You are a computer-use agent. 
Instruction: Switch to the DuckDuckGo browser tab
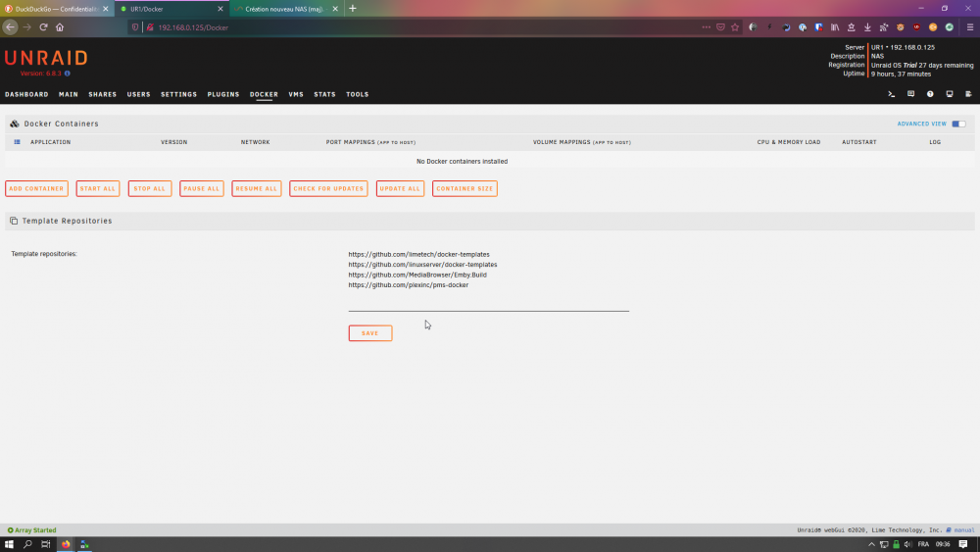pyautogui.click(x=57, y=9)
